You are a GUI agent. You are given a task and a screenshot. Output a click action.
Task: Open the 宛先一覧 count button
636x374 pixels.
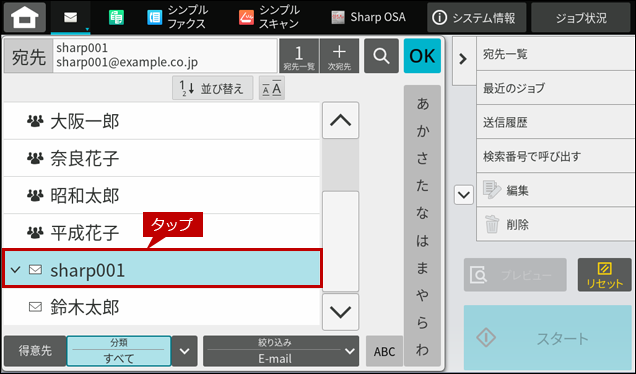coord(299,56)
